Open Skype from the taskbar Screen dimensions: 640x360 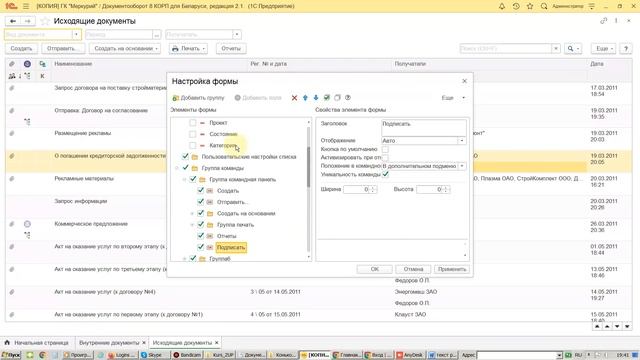(x=154, y=355)
